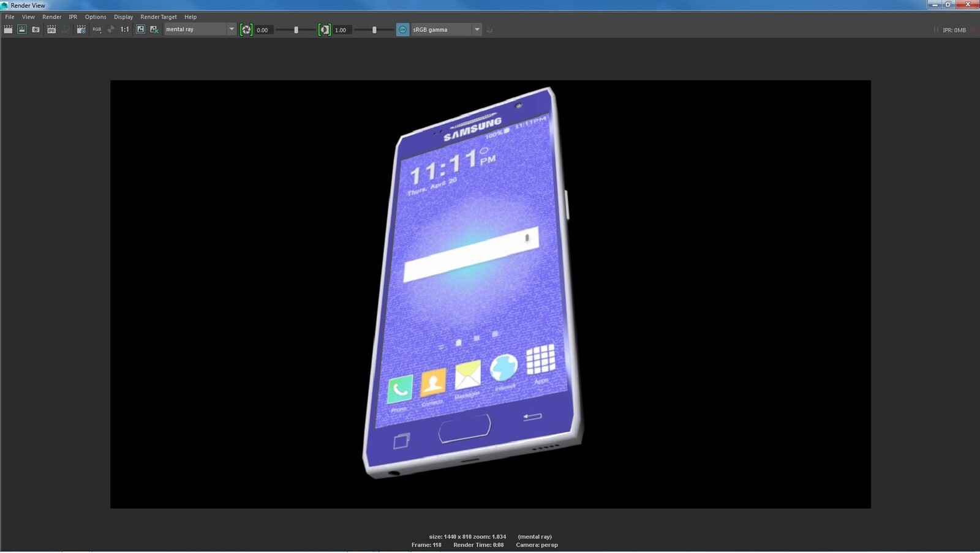Click the exposure slider handle

(x=296, y=29)
